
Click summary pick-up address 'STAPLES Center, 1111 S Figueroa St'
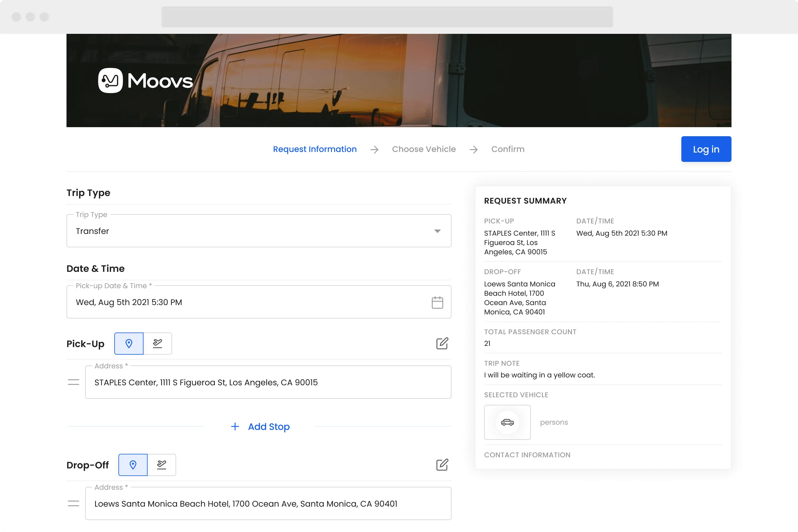pyautogui.click(x=520, y=242)
